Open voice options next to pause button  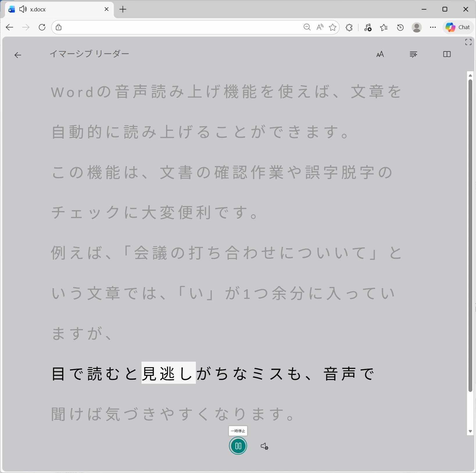pos(264,447)
